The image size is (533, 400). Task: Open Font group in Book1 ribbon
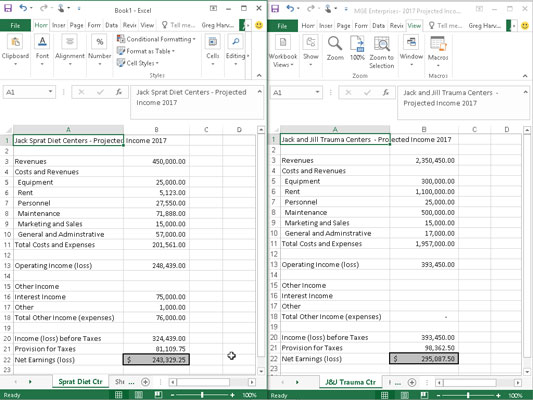click(42, 51)
